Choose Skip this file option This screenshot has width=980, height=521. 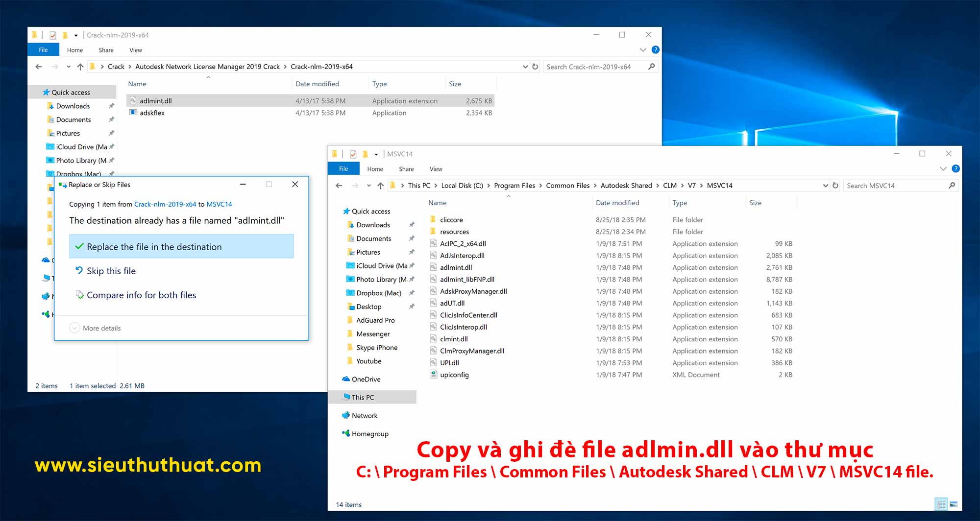tap(111, 271)
